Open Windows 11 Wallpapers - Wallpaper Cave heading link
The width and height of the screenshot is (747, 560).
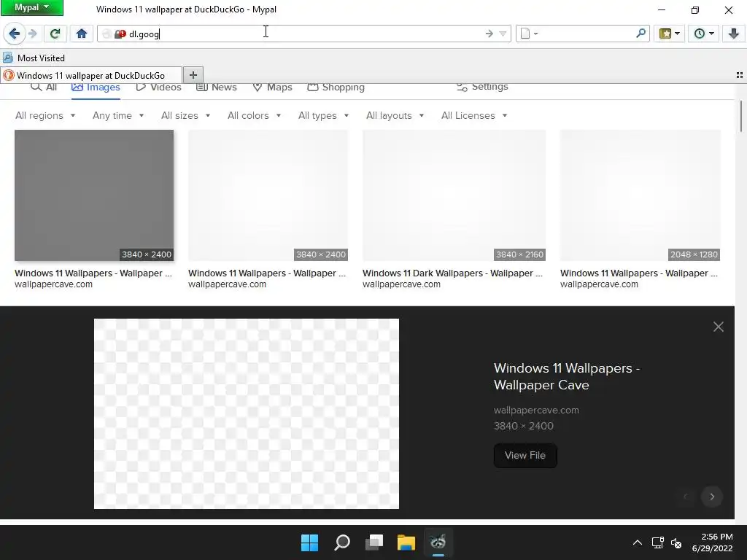pyautogui.click(x=567, y=377)
